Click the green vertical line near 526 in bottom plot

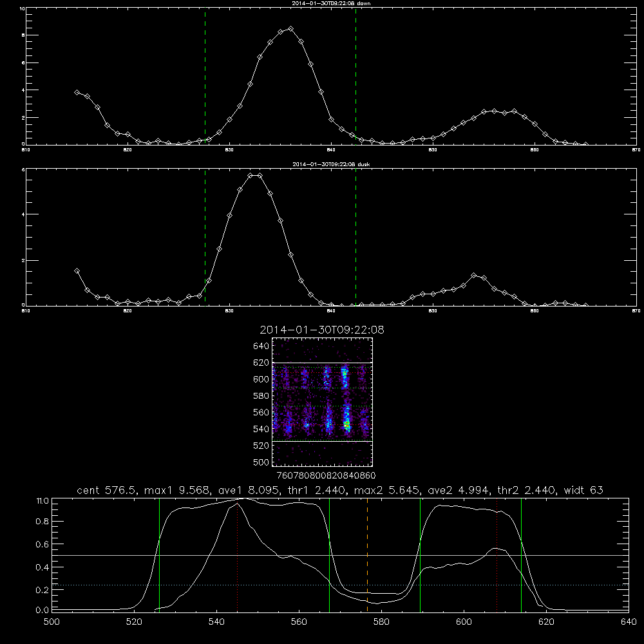[x=159, y=554]
